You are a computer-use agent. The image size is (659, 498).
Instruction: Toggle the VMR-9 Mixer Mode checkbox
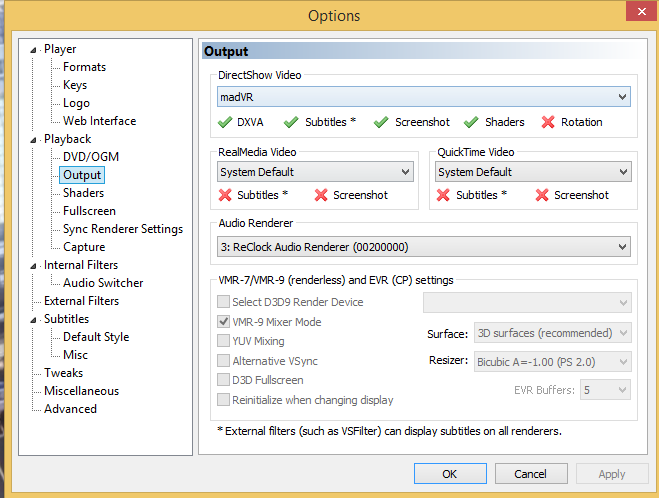coord(224,322)
